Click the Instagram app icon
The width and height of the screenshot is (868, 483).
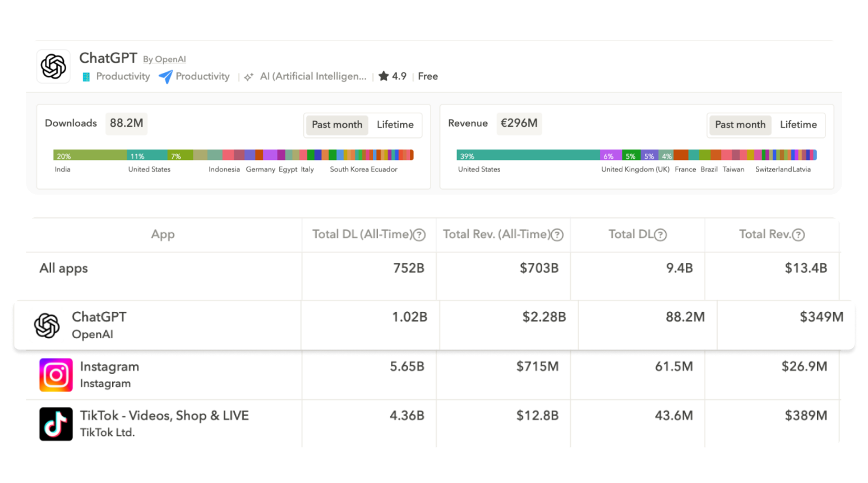[56, 375]
